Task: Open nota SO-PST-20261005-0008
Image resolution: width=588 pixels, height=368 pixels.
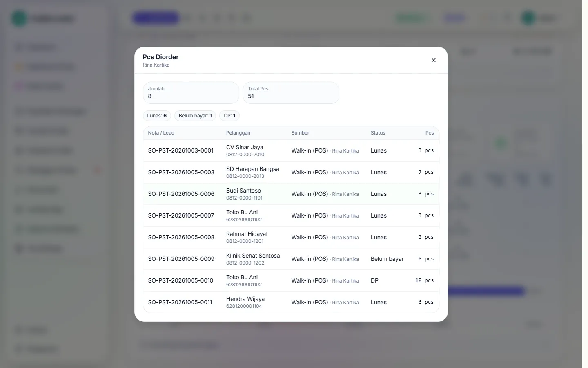Action: [181, 237]
